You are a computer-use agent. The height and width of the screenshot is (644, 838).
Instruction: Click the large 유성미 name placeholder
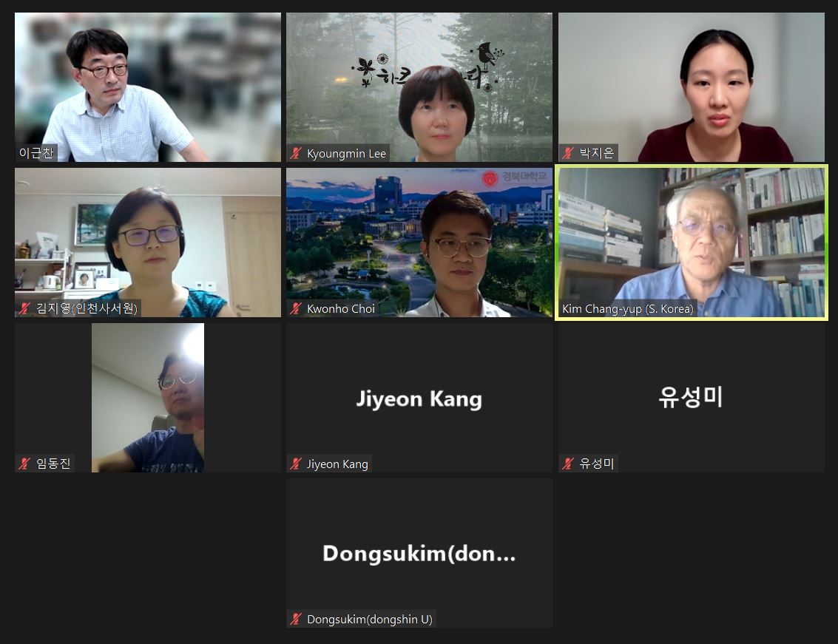pyautogui.click(x=691, y=397)
